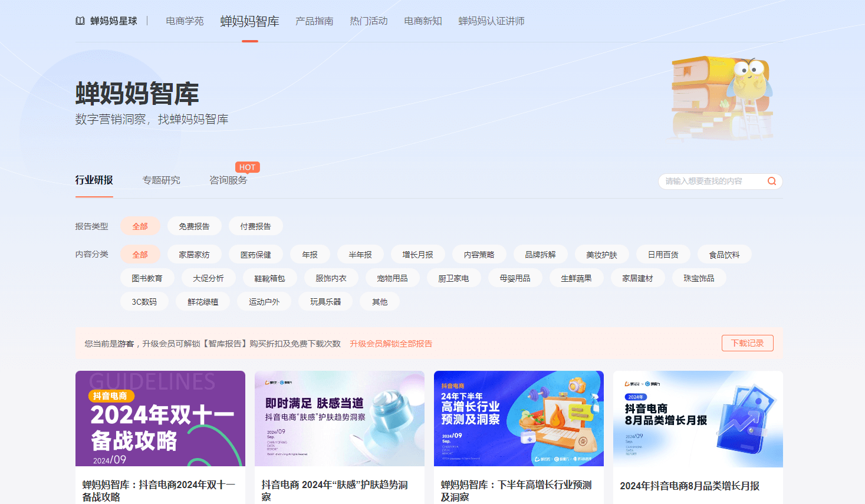
Task: Select 珠宝饰品 category tag
Action: (699, 278)
